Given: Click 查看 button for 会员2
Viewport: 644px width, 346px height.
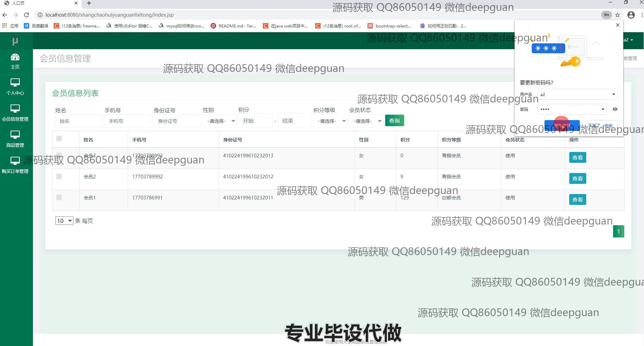Looking at the screenshot, I should (577, 178).
